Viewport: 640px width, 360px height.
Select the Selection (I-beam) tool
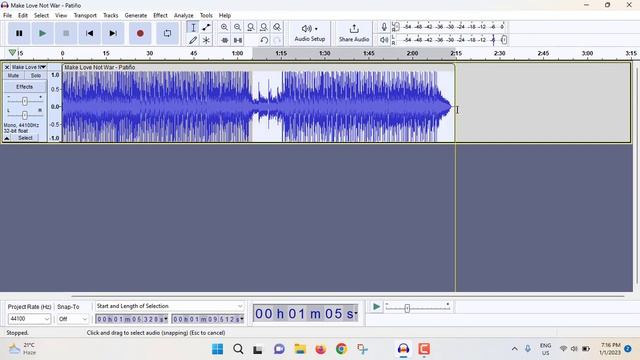tap(193, 27)
